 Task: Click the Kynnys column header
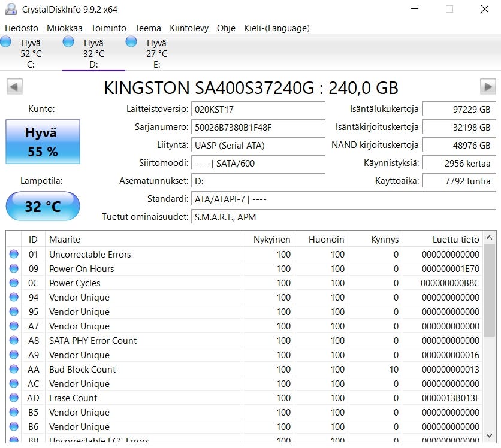coord(375,239)
